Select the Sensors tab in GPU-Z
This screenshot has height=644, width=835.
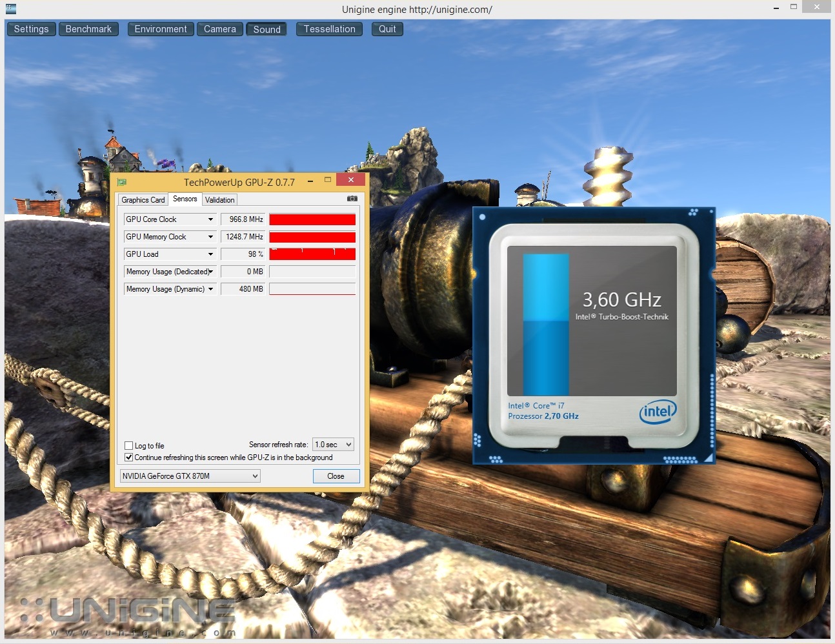click(x=185, y=199)
